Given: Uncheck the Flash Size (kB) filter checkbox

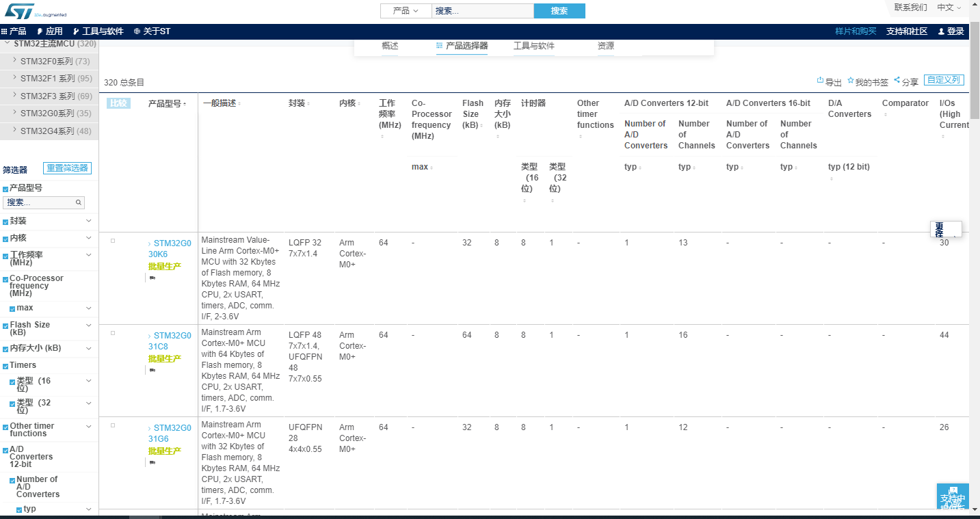Looking at the screenshot, I should [x=5, y=325].
